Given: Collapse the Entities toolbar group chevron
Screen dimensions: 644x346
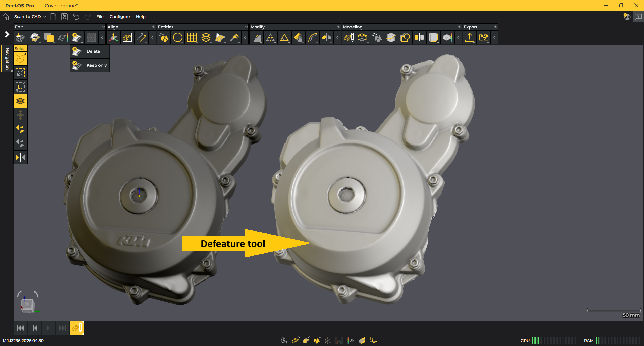Looking at the screenshot, I should pos(245,38).
